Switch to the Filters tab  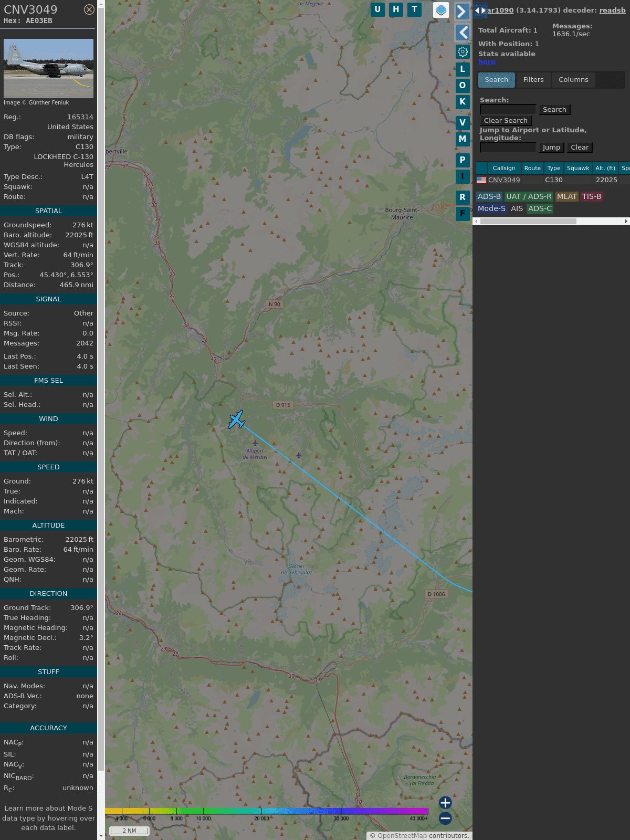tap(533, 80)
